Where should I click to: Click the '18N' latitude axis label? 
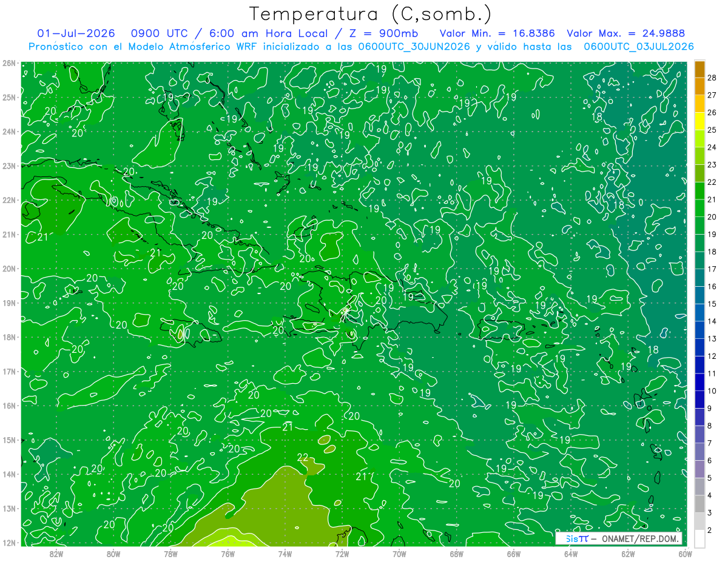(10, 337)
